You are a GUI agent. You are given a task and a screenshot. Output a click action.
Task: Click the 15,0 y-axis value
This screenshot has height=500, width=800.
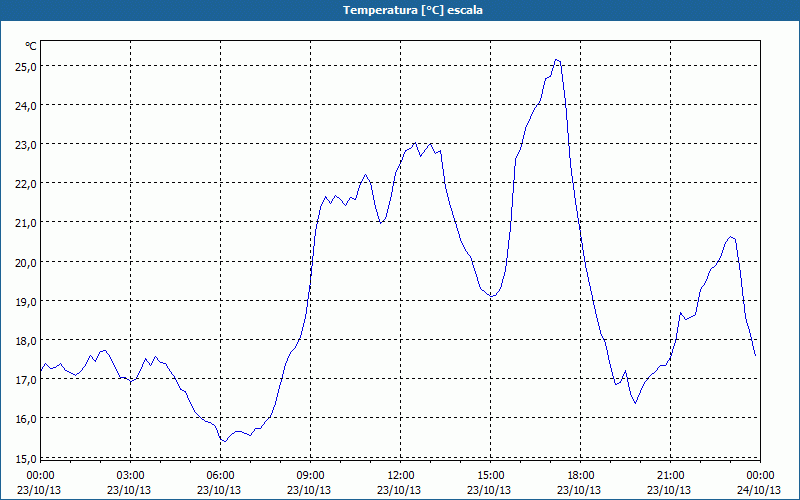(27, 458)
